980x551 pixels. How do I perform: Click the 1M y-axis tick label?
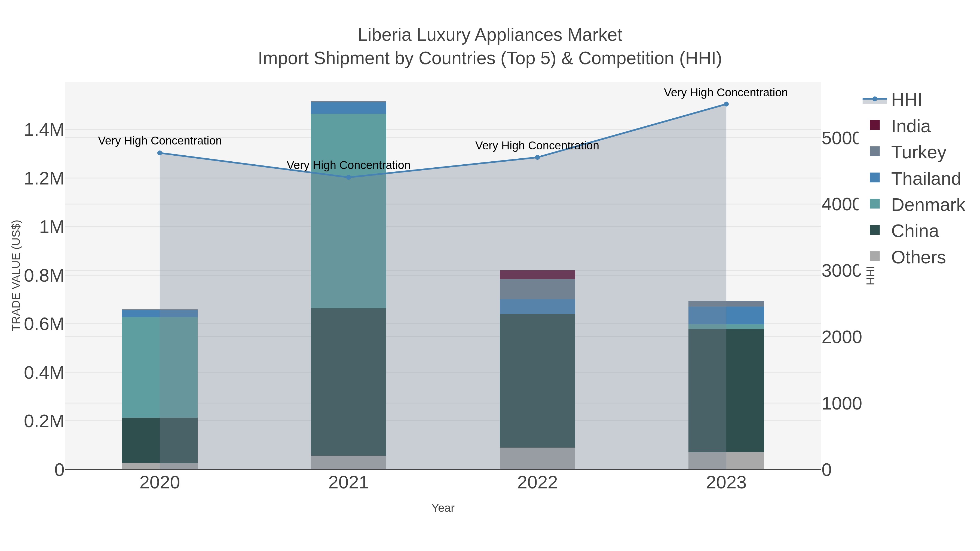click(52, 227)
